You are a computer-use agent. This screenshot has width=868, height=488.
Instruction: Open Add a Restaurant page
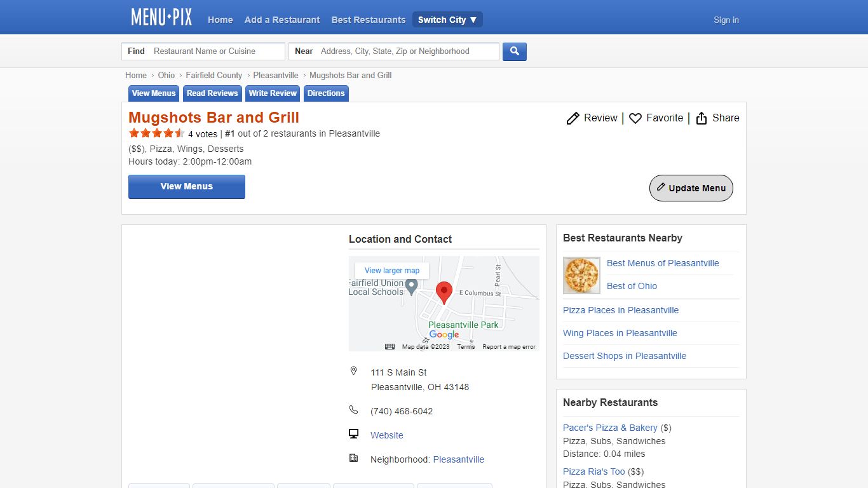pyautogui.click(x=282, y=20)
